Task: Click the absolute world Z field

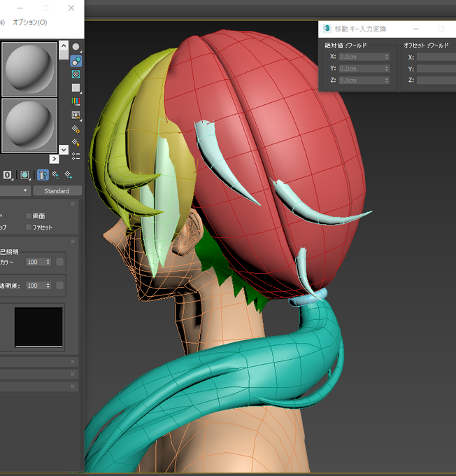Action: click(364, 80)
